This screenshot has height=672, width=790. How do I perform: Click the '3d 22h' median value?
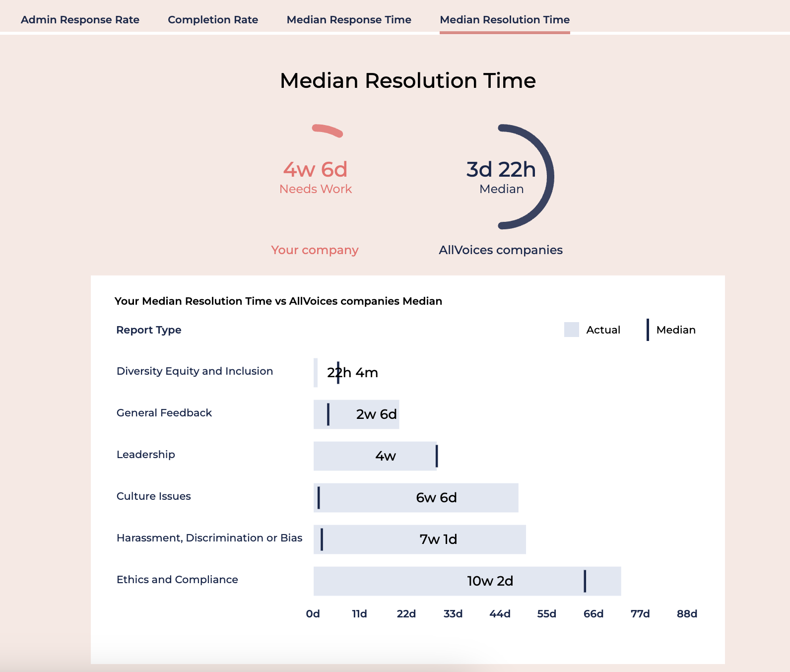pos(501,170)
